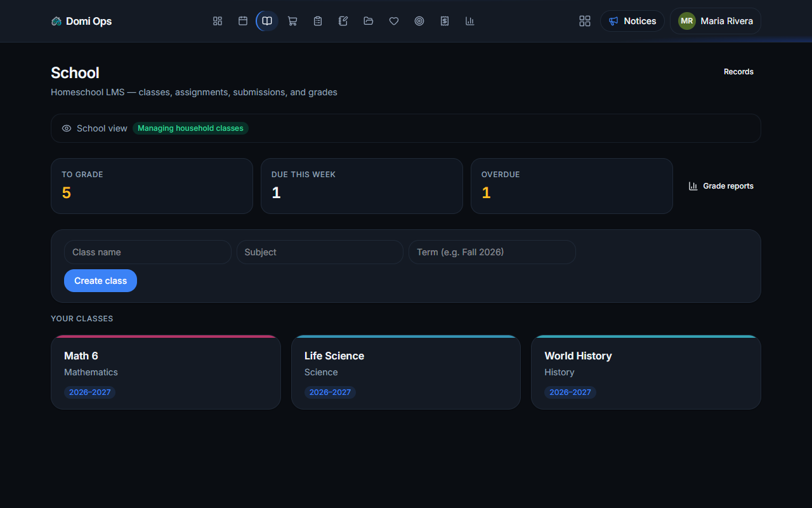The height and width of the screenshot is (508, 812).
Task: Open the heart icon in the navbar
Action: coord(394,21)
